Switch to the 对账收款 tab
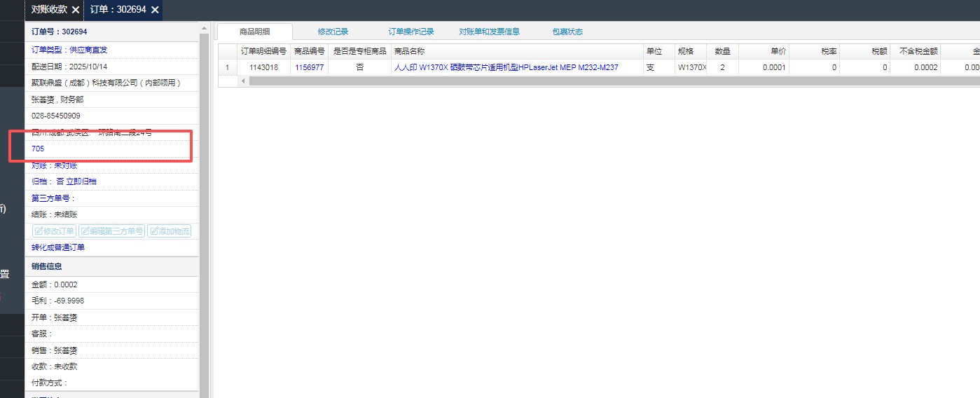This screenshot has height=398, width=980. coord(49,10)
